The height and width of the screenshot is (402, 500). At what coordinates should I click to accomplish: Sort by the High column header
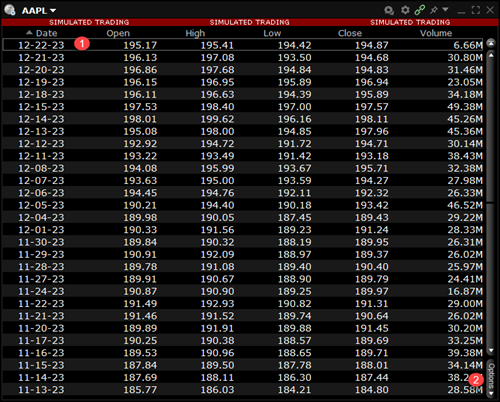pyautogui.click(x=195, y=33)
